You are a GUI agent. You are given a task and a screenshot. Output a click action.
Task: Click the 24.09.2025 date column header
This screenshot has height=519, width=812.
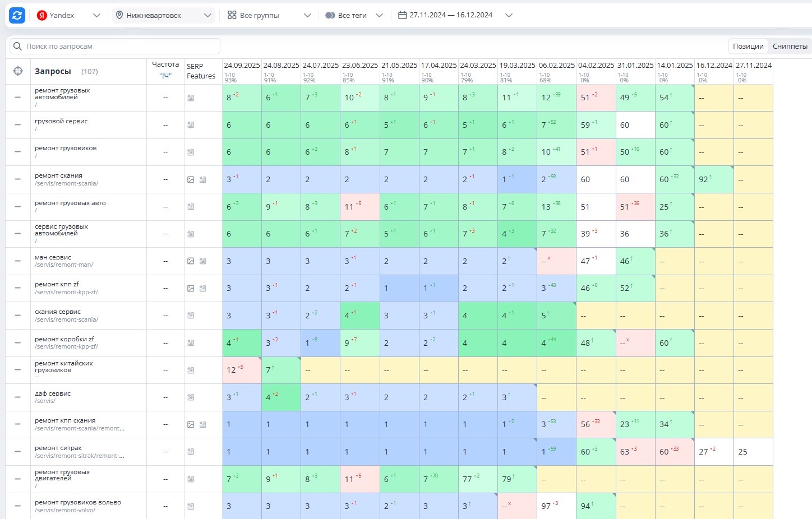pos(242,65)
